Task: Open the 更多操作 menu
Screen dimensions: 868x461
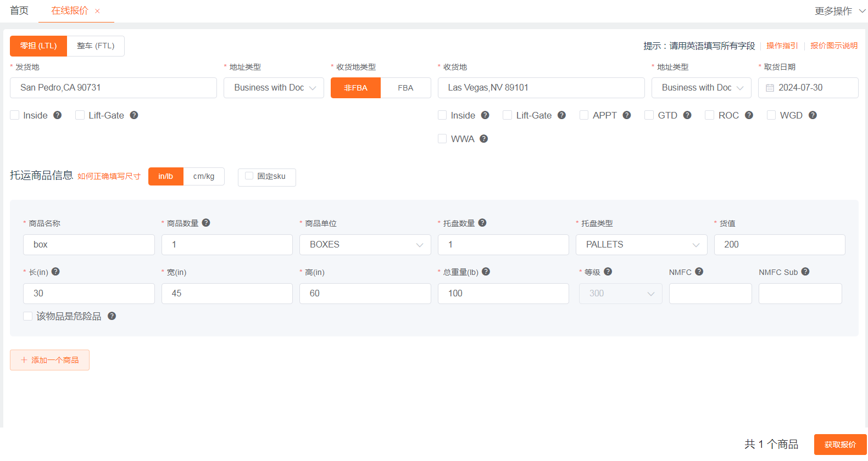Action: [839, 11]
